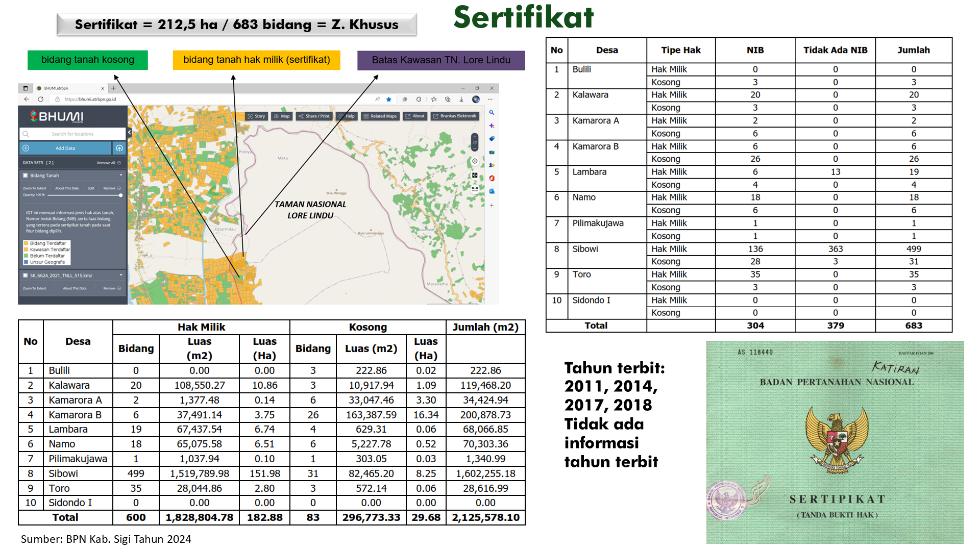Open the Edge sidebar search icon
The width and height of the screenshot is (980, 551).
pos(492,113)
